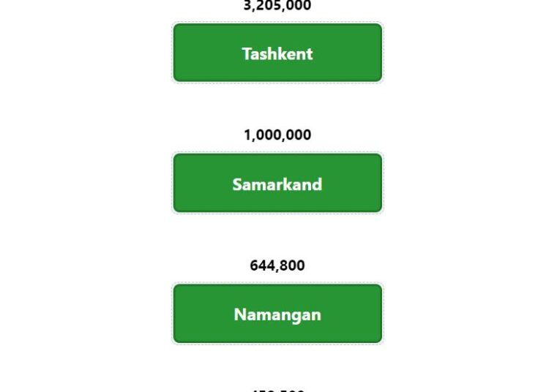This screenshot has width=549, height=392.
Task: Click the green Tashkent button
Action: tap(277, 53)
